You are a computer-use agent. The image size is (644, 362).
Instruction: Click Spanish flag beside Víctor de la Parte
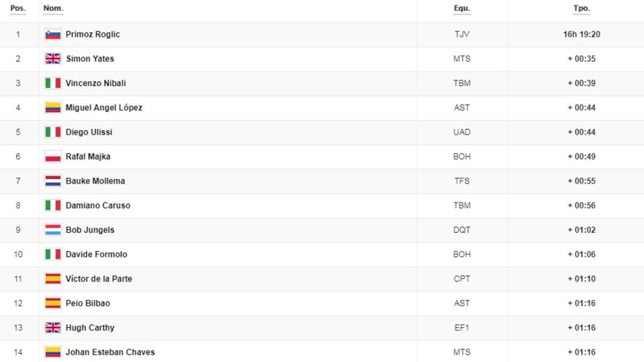(x=53, y=279)
